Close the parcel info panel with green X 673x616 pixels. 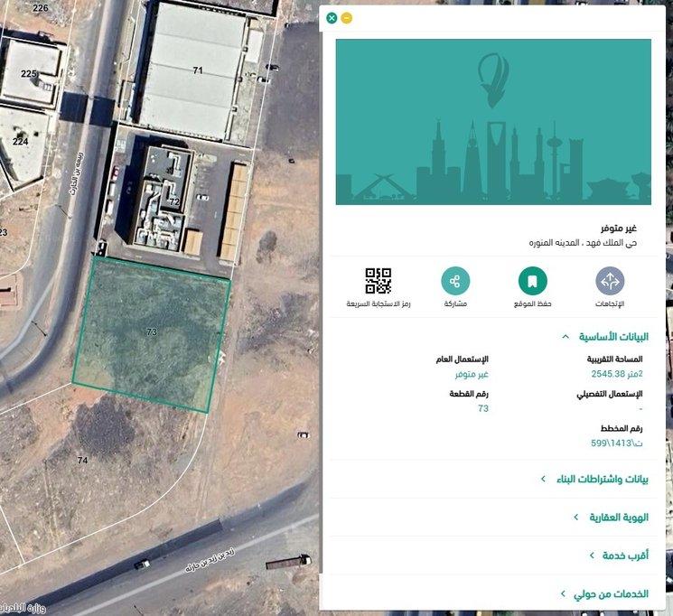tap(332, 18)
